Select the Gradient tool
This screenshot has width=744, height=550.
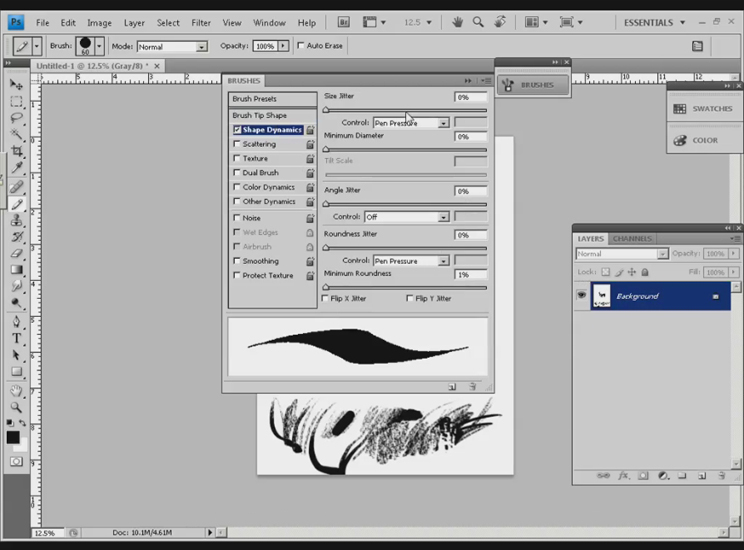point(16,270)
